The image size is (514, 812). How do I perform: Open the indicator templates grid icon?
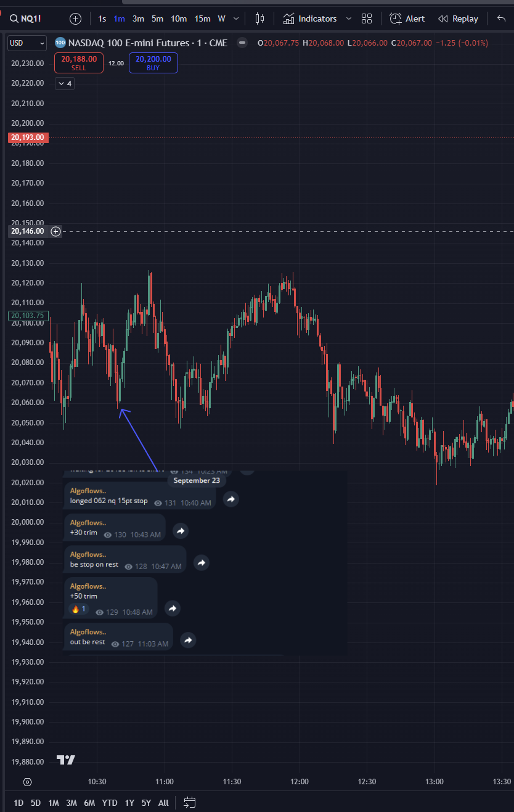point(367,18)
